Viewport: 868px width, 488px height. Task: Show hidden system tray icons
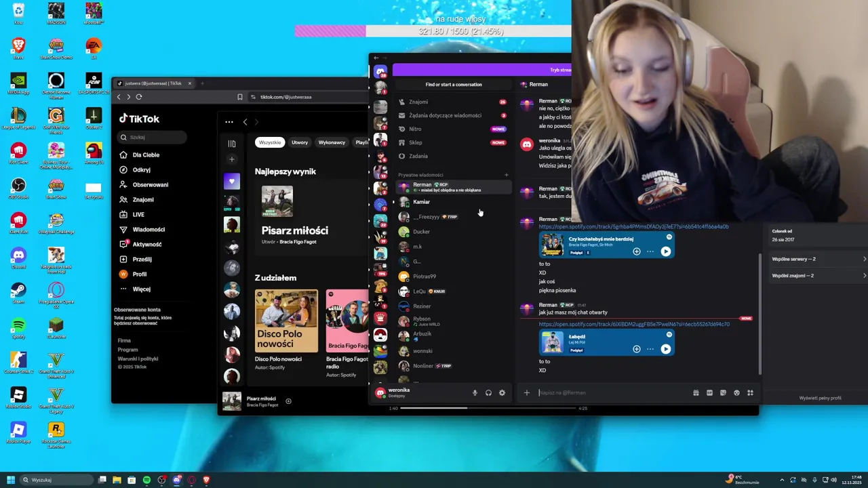click(x=781, y=480)
